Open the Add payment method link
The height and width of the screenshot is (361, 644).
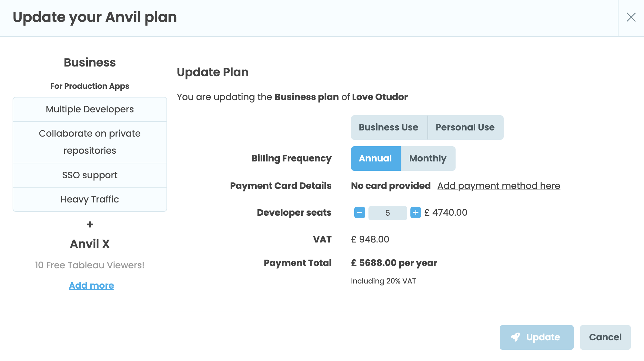[x=499, y=186]
